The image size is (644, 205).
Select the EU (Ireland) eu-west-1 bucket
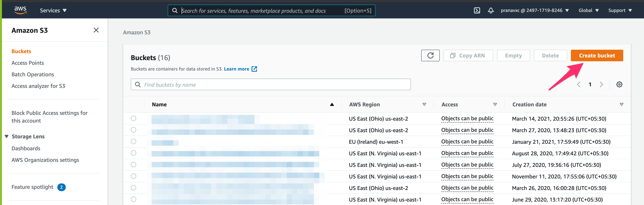[x=133, y=141]
